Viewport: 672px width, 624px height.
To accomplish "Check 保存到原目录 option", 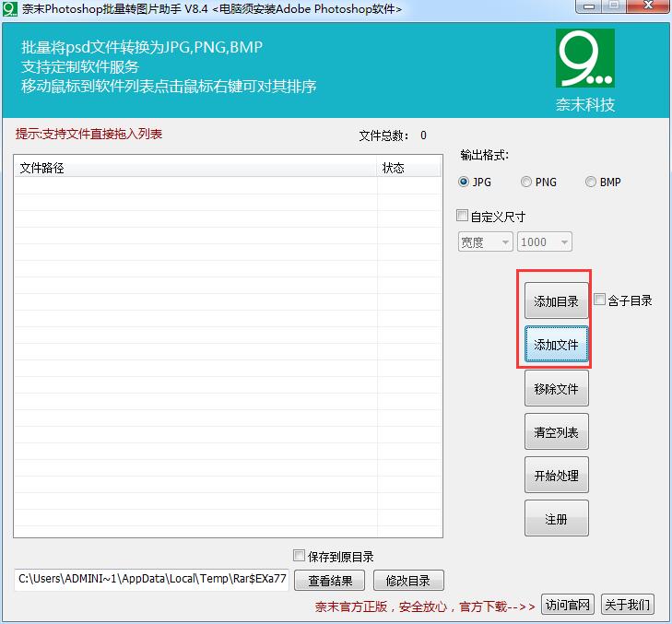I will [x=299, y=556].
